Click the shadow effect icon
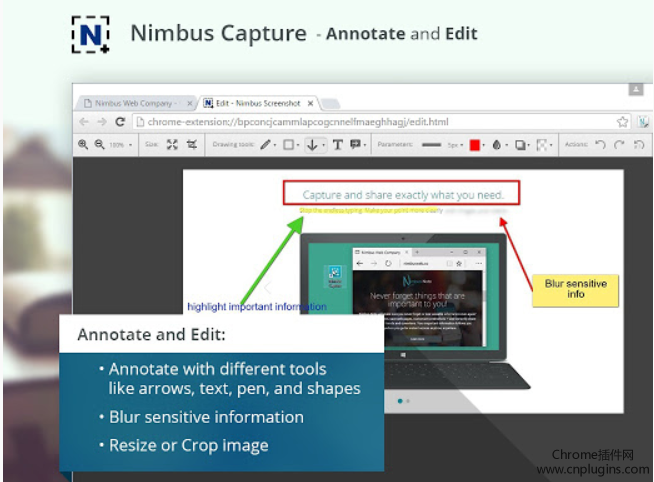 (x=520, y=145)
